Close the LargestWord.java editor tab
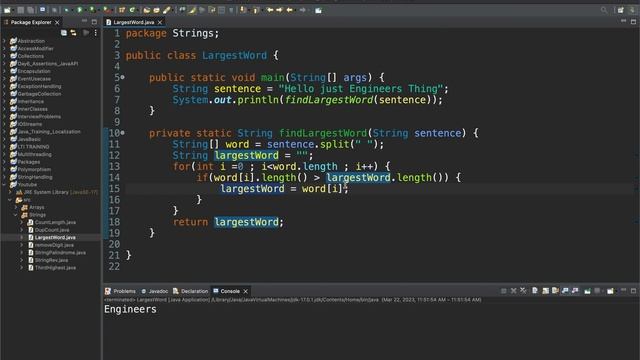Screen dimensions: 640x360 coord(160,22)
